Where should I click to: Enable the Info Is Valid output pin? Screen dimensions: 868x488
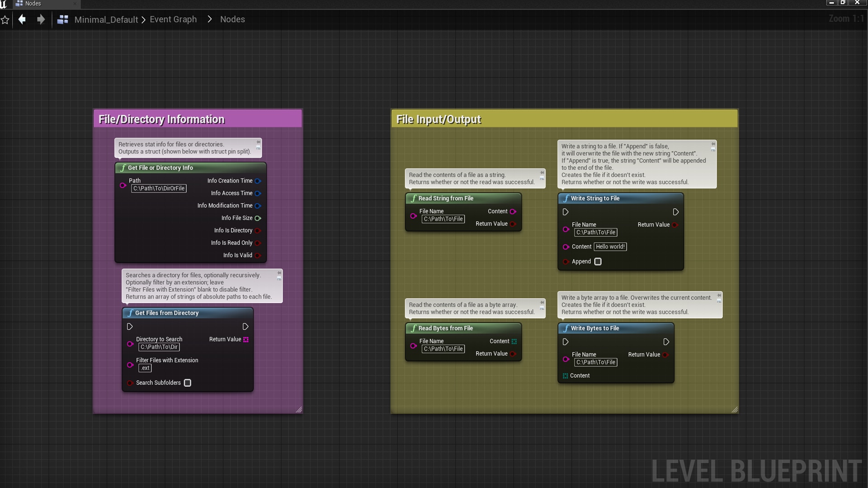(258, 255)
